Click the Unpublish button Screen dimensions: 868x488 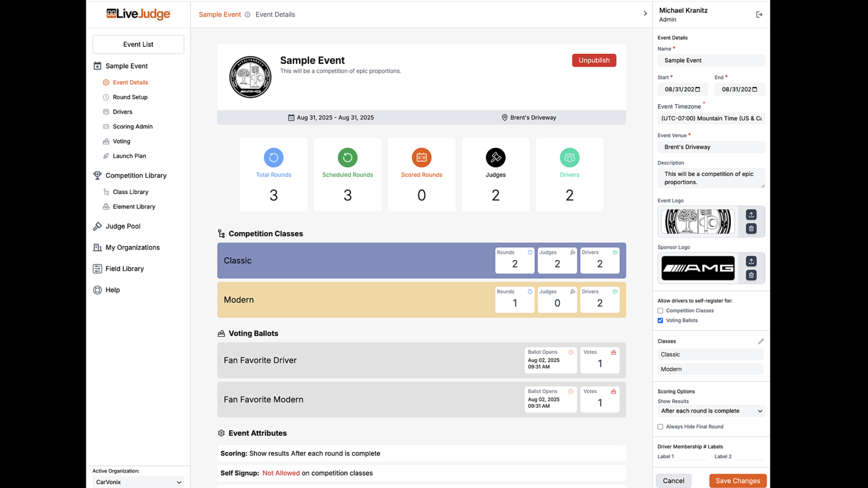[x=594, y=60]
